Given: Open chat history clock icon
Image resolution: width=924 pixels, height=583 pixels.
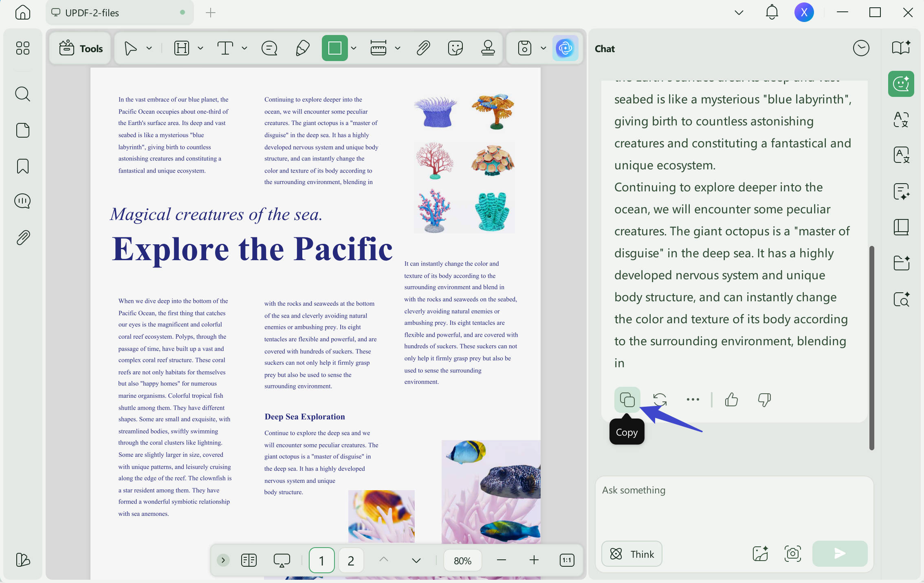Looking at the screenshot, I should (861, 48).
